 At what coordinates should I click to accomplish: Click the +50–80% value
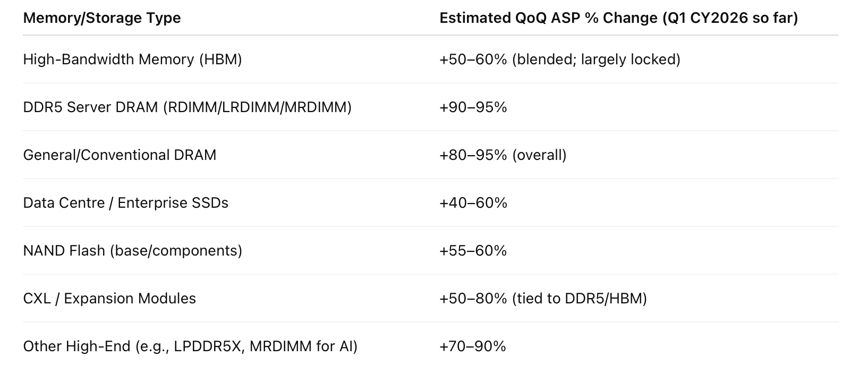473,299
